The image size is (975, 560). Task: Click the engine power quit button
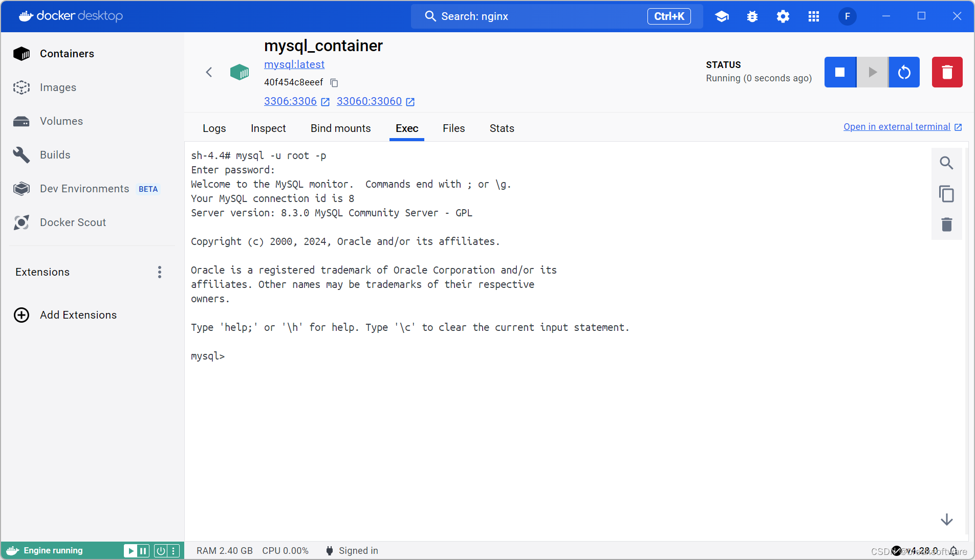(x=161, y=551)
